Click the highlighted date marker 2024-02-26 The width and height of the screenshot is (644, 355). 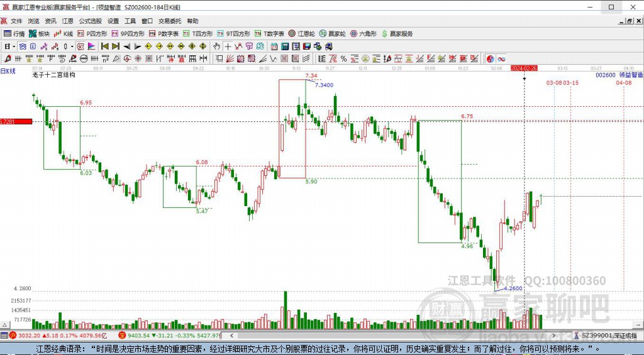tap(524, 68)
